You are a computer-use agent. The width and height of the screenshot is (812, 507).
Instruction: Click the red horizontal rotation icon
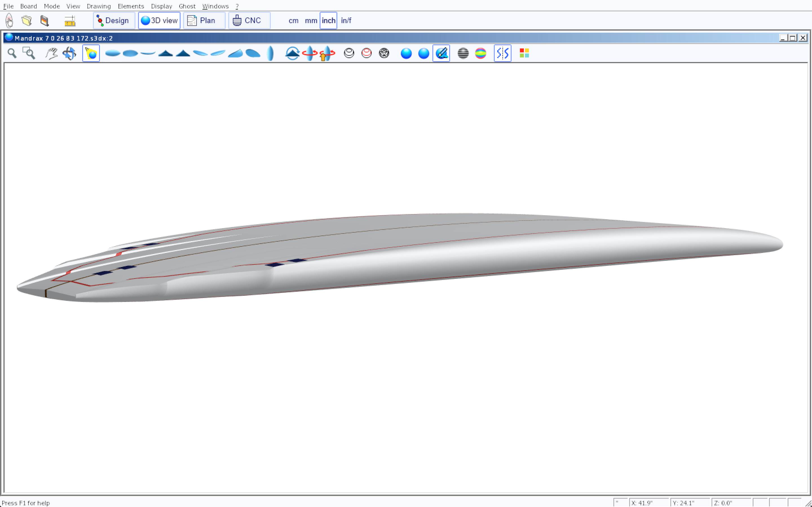pyautogui.click(x=309, y=53)
